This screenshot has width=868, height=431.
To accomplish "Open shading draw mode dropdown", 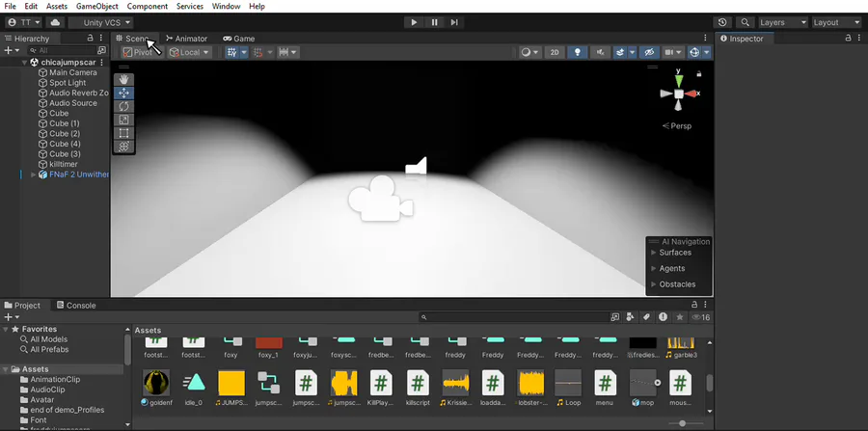I will pos(529,52).
